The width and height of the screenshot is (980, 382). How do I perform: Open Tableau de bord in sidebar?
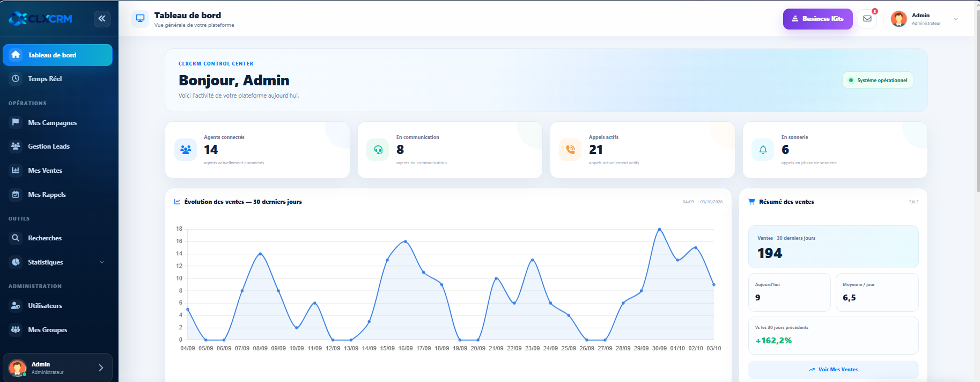tap(57, 55)
